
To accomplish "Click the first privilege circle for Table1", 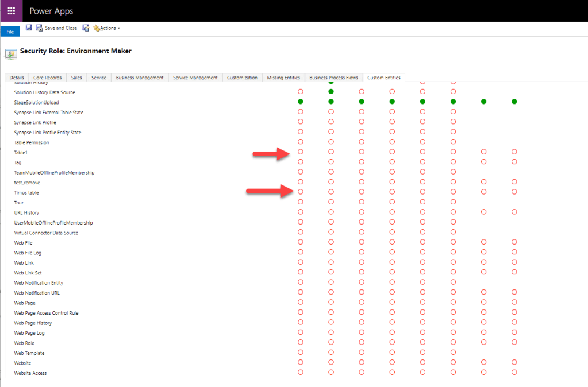I will click(x=300, y=152).
